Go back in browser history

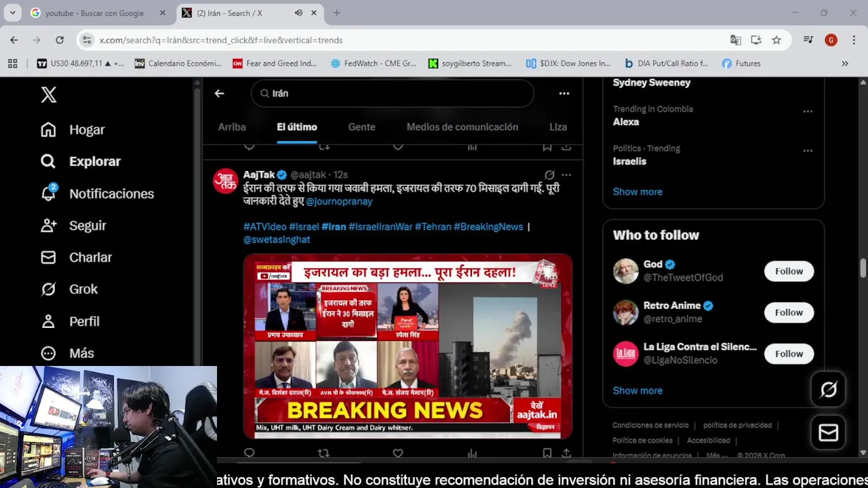pyautogui.click(x=14, y=40)
